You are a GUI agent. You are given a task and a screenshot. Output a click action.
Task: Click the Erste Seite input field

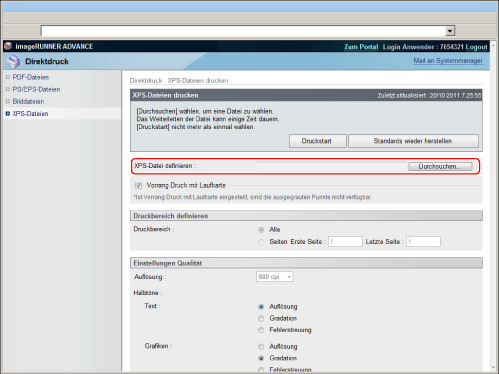[x=345, y=241]
